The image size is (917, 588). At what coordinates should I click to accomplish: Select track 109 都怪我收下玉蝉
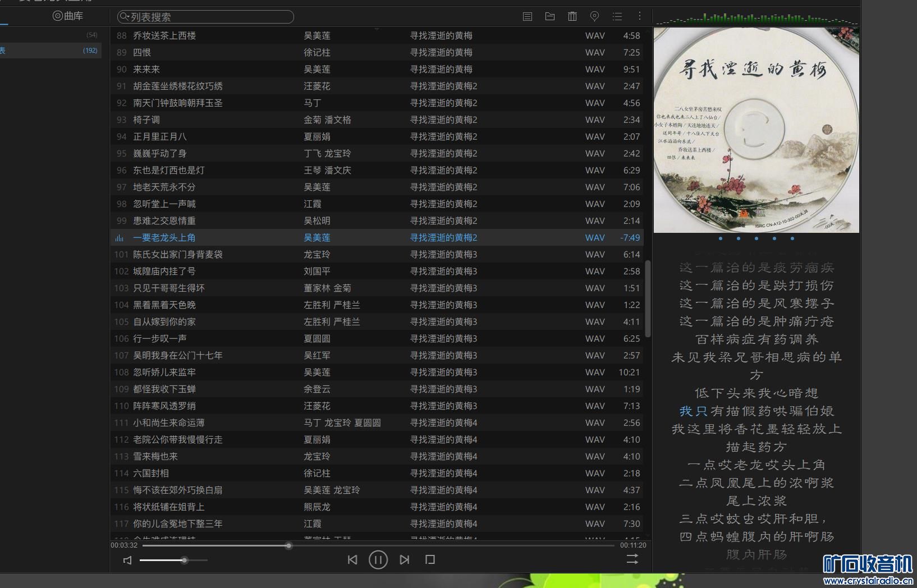377,389
